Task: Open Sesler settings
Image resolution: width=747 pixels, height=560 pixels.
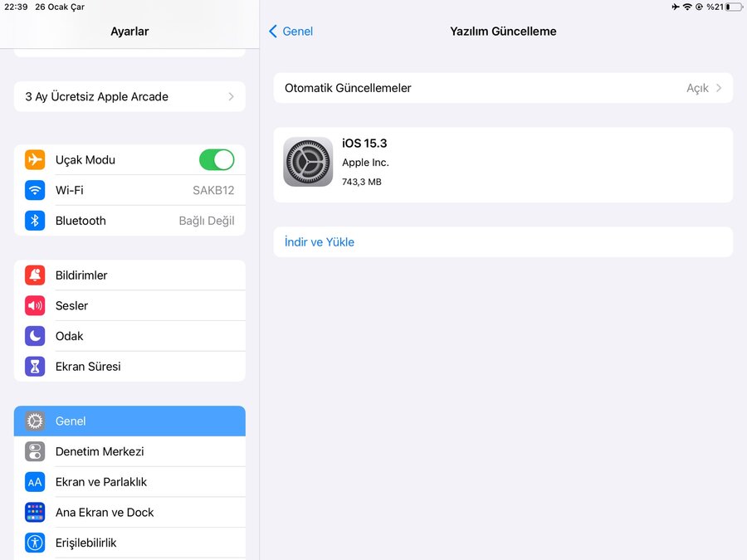Action: click(129, 305)
